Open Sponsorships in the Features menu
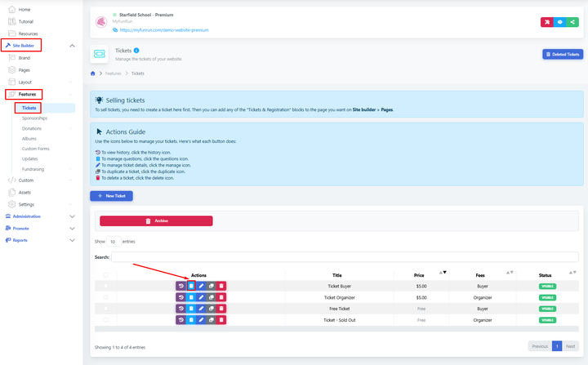The height and width of the screenshot is (365, 588). coord(34,118)
